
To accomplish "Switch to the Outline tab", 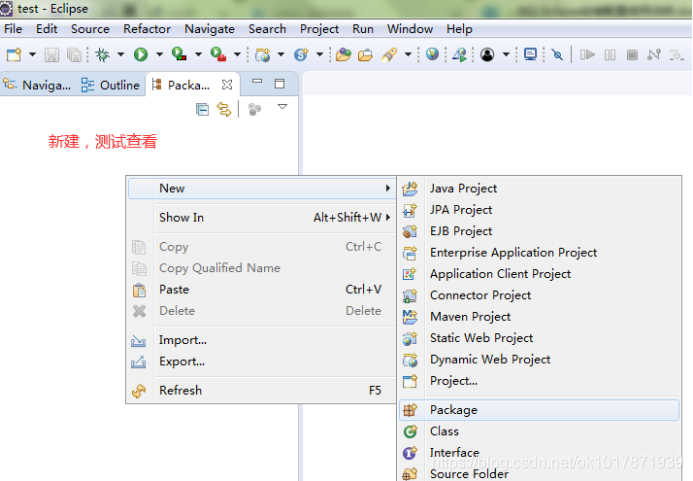I will point(110,85).
